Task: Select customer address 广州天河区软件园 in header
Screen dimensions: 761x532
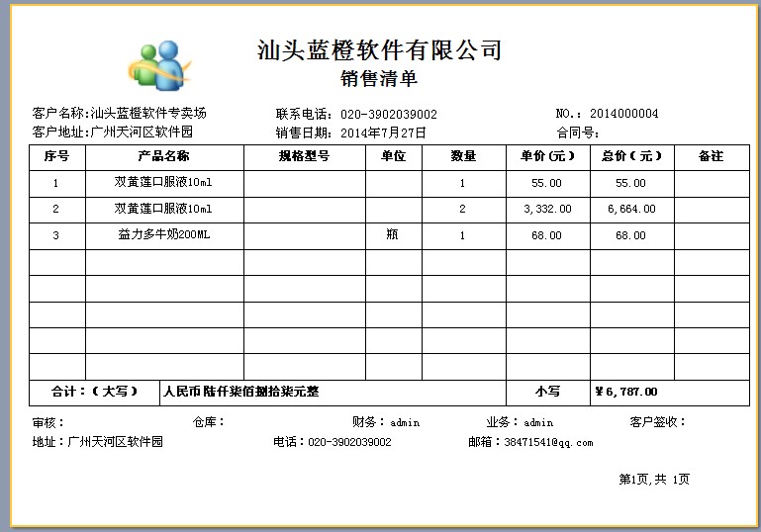Action: (x=142, y=132)
